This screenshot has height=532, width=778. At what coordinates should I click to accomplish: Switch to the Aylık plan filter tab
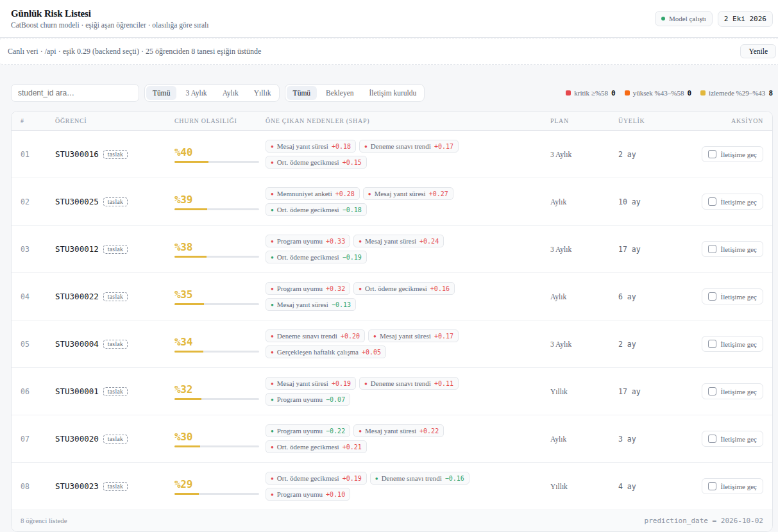click(x=230, y=93)
